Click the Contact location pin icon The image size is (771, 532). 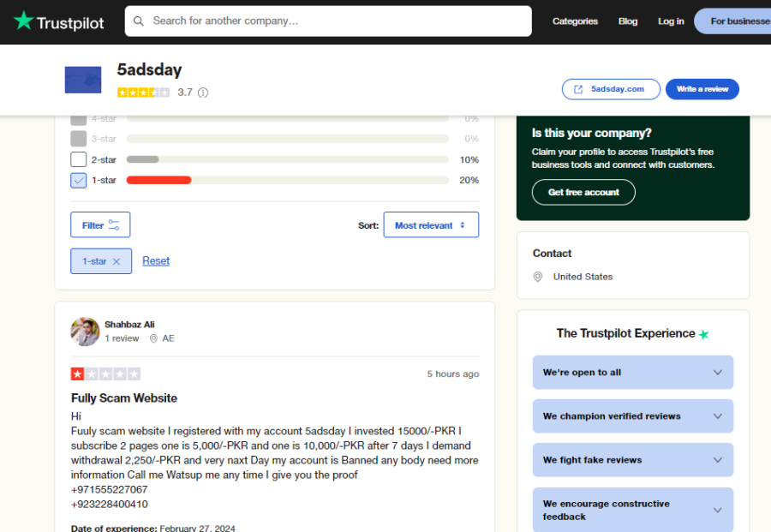tap(538, 277)
